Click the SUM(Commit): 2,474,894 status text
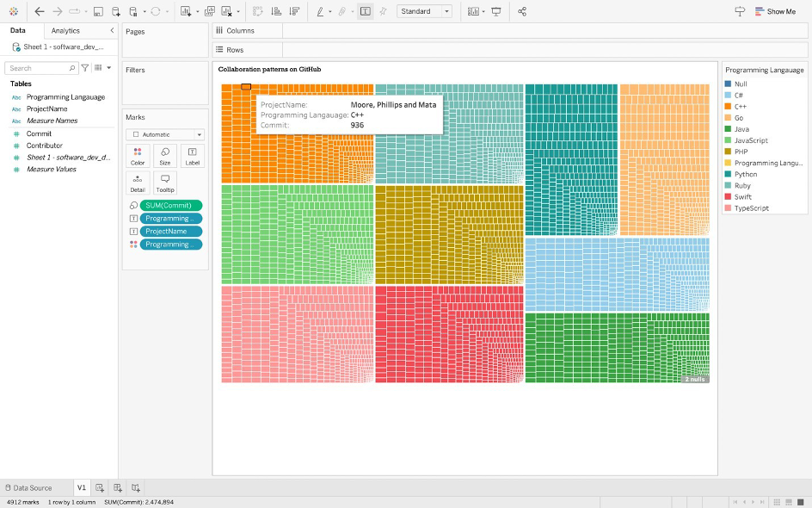The height and width of the screenshot is (508, 812). tap(138, 502)
